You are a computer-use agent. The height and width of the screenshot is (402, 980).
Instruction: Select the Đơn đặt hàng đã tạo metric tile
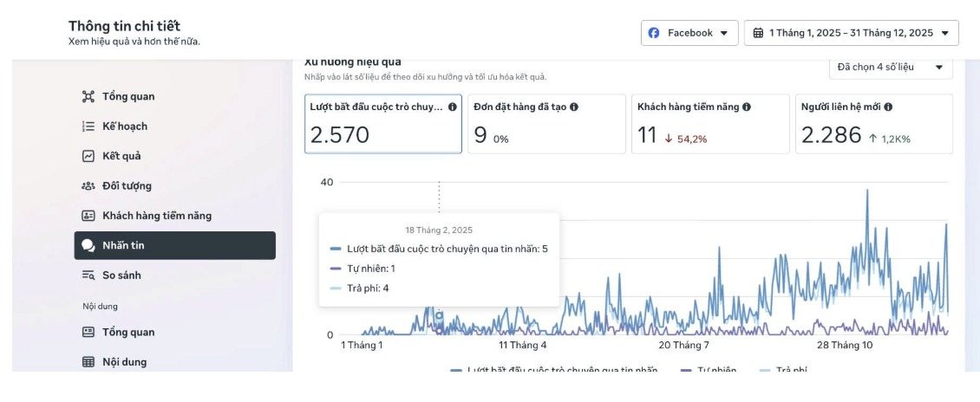[546, 124]
